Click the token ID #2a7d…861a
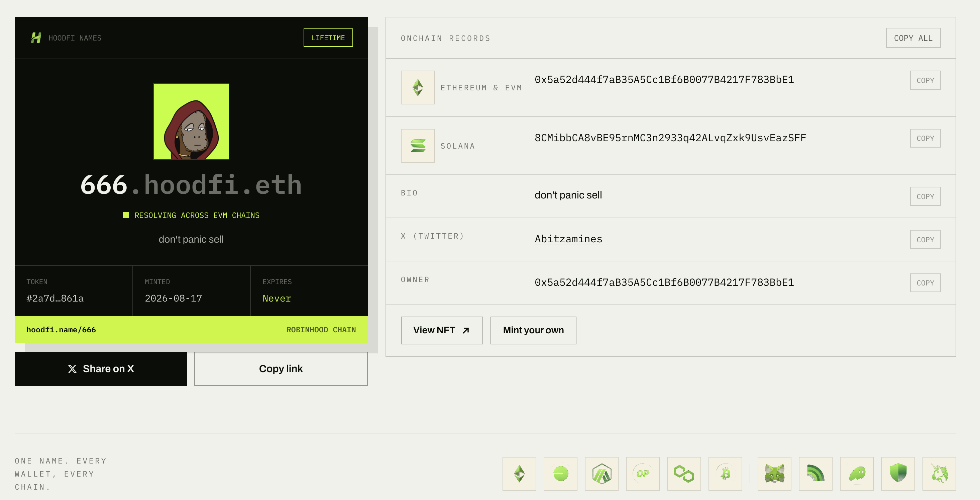The width and height of the screenshot is (980, 500). tap(55, 298)
